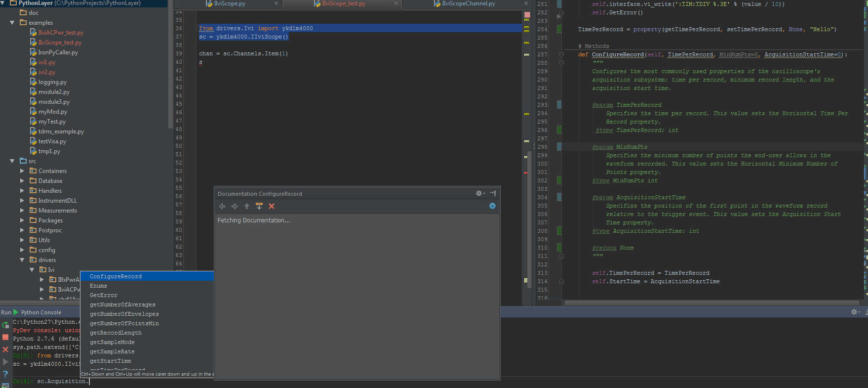
Task: Toggle auto-update from source orange arrow icon
Action: point(259,207)
